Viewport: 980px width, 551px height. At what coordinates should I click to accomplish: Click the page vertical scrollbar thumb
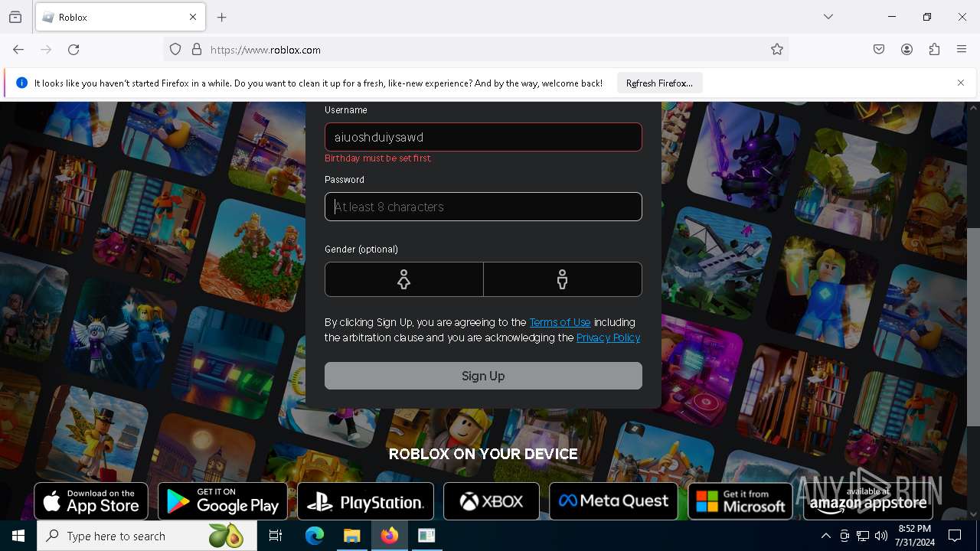[x=973, y=327]
